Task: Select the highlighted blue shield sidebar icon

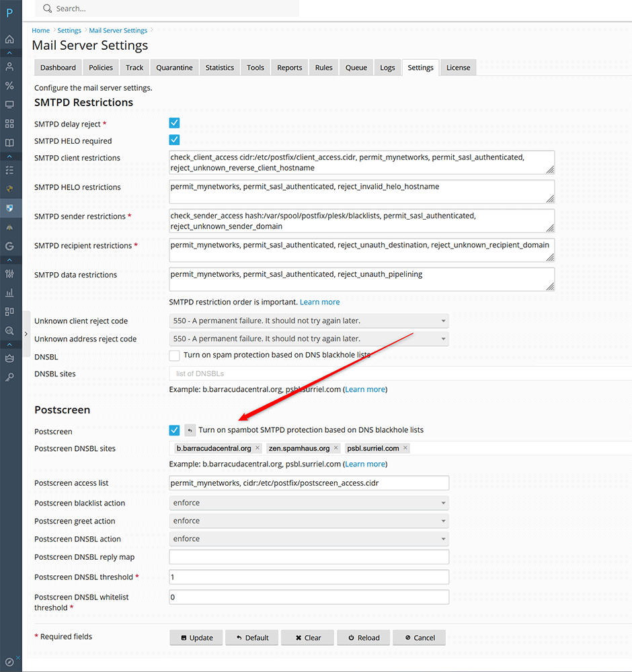Action: [9, 208]
